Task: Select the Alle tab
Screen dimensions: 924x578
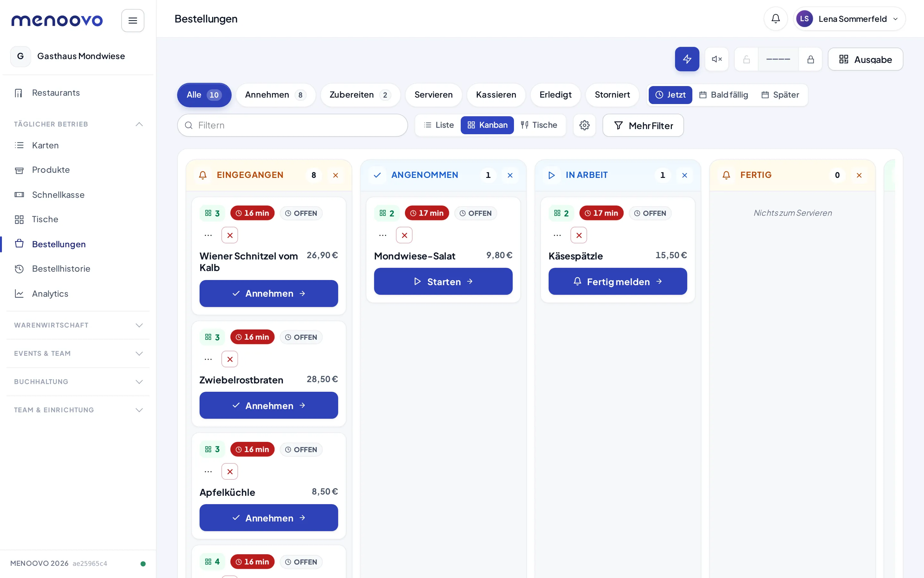Action: 204,95
